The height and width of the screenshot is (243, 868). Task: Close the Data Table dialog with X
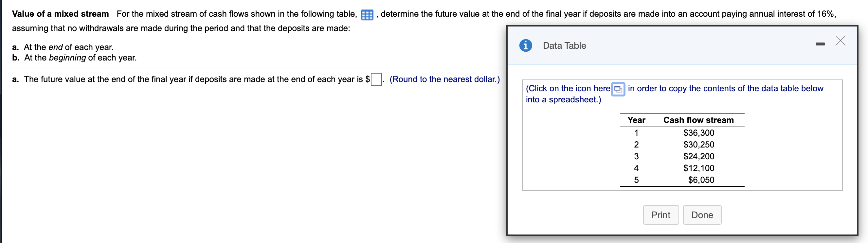coord(841,41)
